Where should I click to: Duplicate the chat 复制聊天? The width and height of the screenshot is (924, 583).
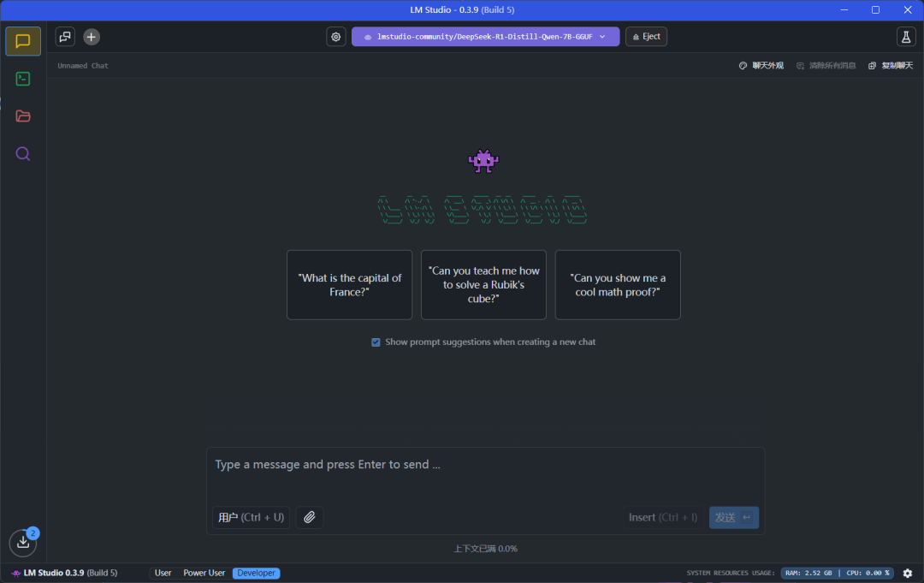891,65
